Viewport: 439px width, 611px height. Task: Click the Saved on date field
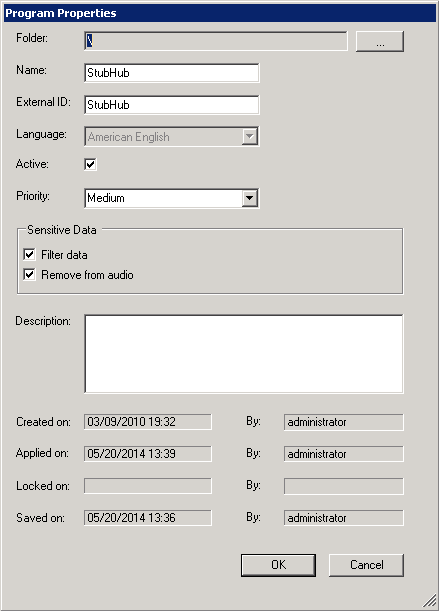148,518
